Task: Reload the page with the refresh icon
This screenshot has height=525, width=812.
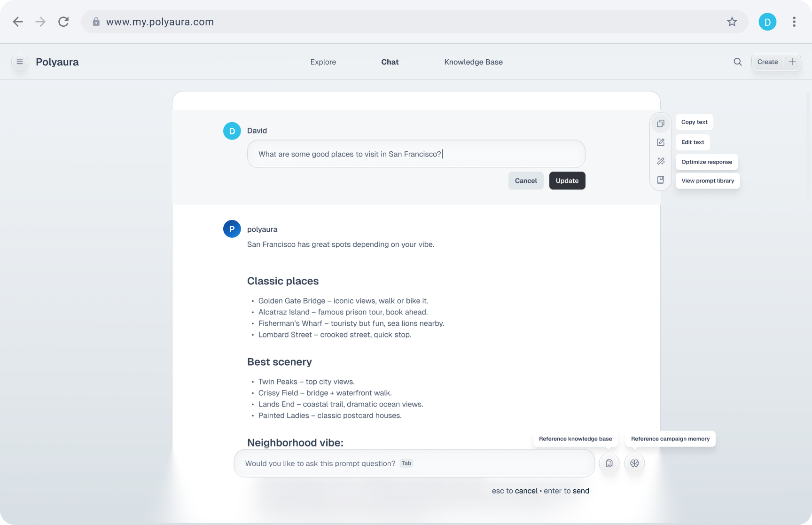Action: pos(63,22)
